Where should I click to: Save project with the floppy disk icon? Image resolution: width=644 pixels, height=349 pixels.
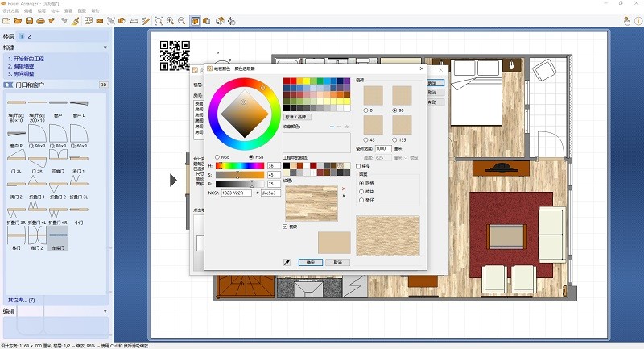tap(29, 21)
